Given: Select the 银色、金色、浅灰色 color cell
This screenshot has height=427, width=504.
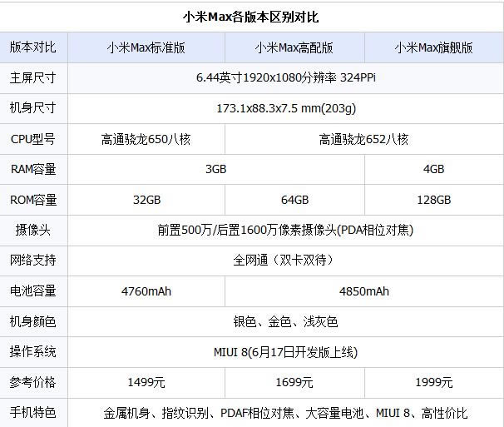Looking at the screenshot, I should click(x=285, y=321).
